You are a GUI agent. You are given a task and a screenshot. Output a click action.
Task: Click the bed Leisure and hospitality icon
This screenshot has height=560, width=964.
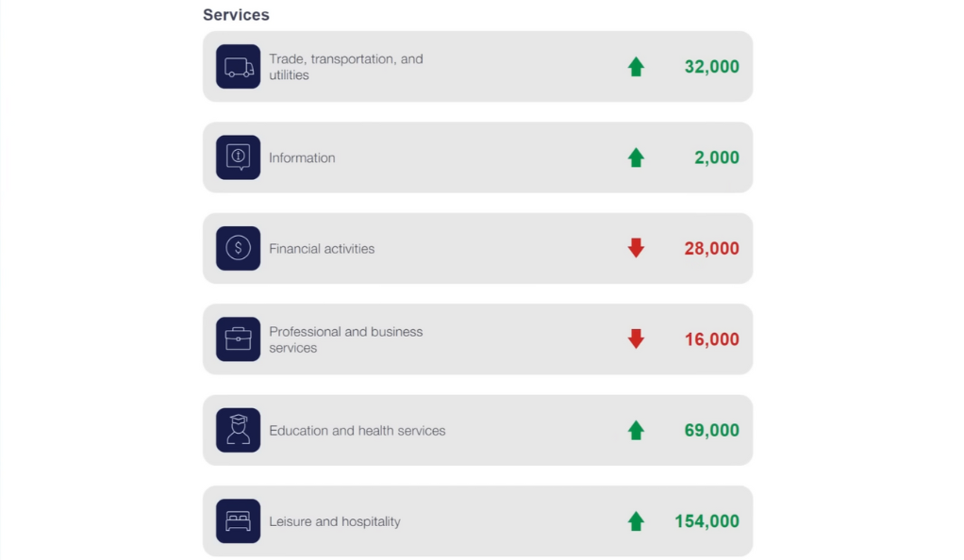click(238, 521)
